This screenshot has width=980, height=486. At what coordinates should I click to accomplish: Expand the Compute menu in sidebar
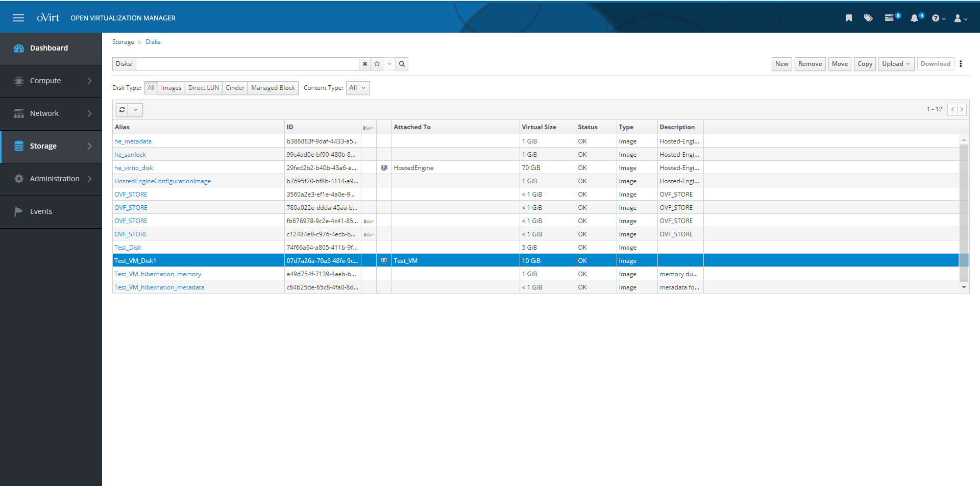[51, 81]
